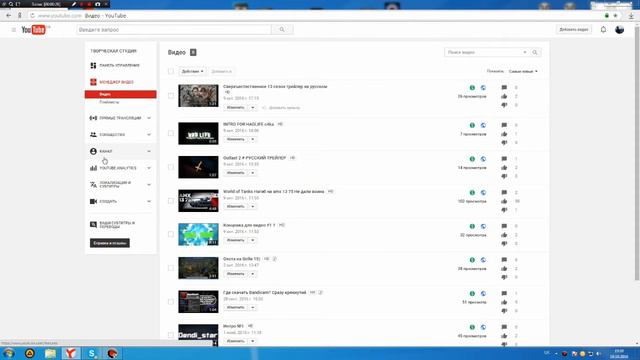The image size is (640, 360).
Task: Click the Видео - YouTube browser tab title
Action: (x=105, y=16)
